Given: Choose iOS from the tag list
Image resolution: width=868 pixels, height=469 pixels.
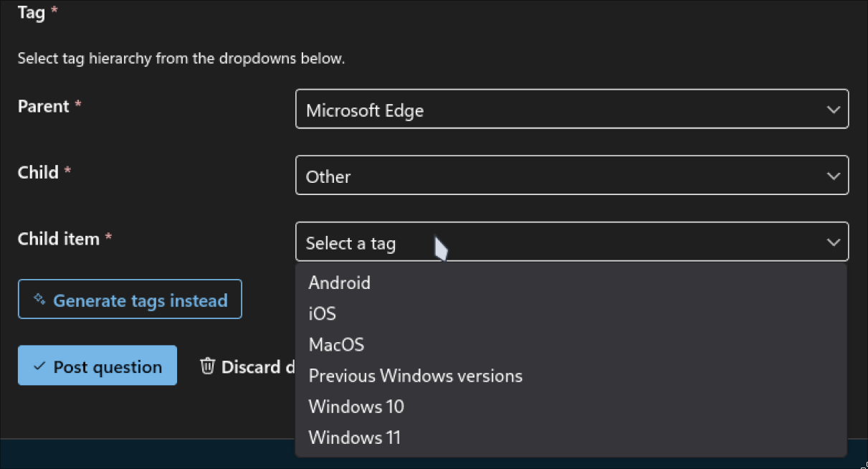Looking at the screenshot, I should (x=571, y=313).
